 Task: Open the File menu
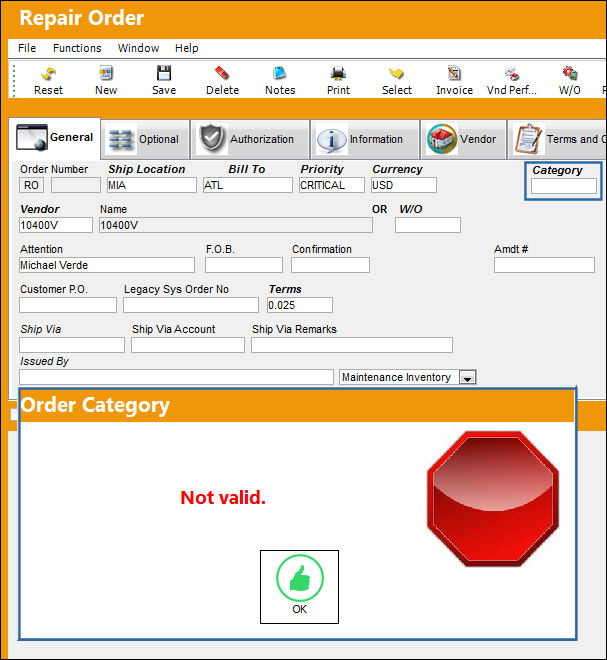[27, 48]
